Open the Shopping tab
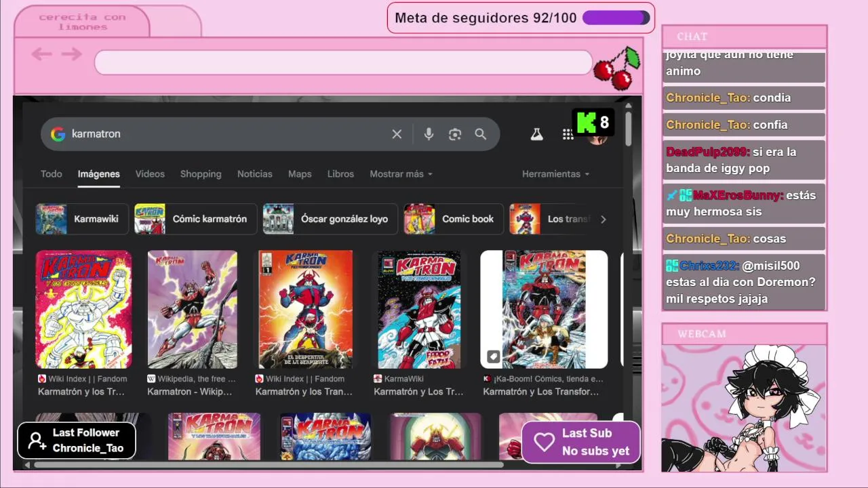Image resolution: width=868 pixels, height=488 pixels. pyautogui.click(x=201, y=174)
